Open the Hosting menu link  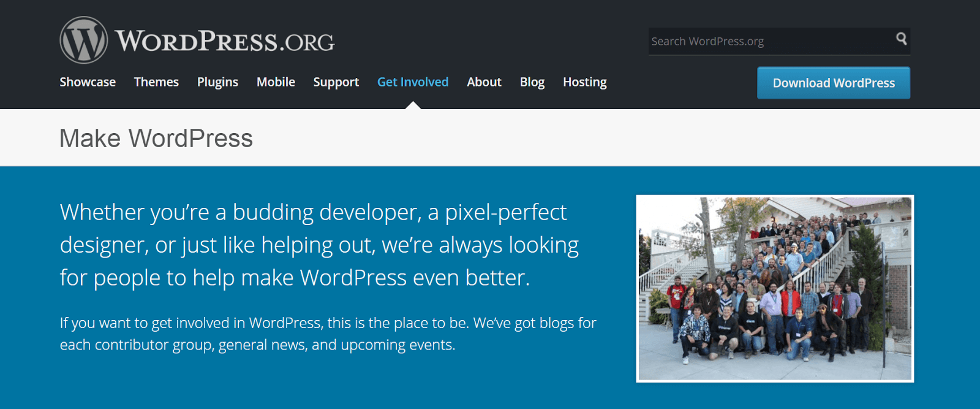[584, 82]
